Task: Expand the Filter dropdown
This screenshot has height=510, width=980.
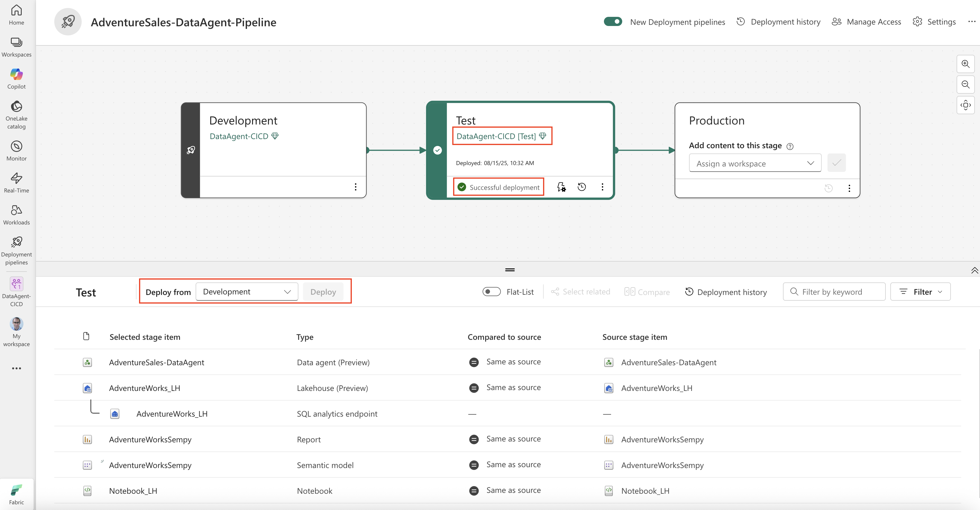Action: [x=920, y=292]
